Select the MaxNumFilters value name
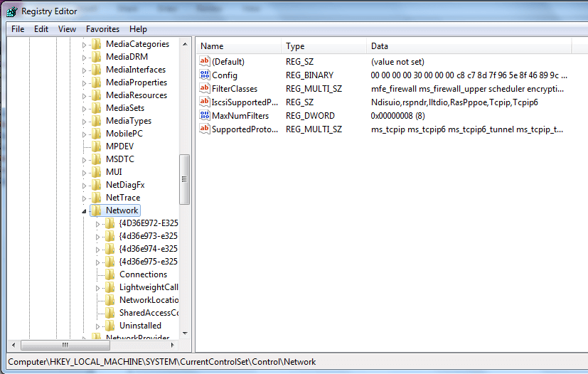588x374 pixels. click(240, 115)
